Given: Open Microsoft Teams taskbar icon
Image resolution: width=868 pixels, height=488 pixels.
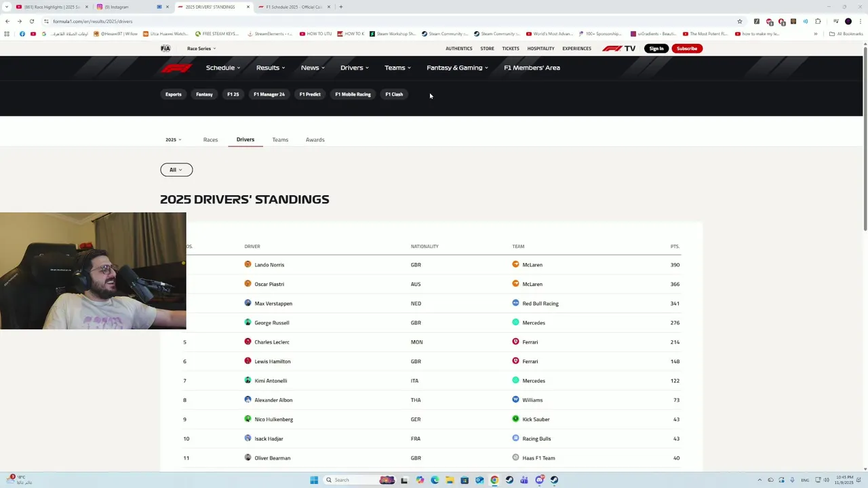Looking at the screenshot, I should point(524,480).
